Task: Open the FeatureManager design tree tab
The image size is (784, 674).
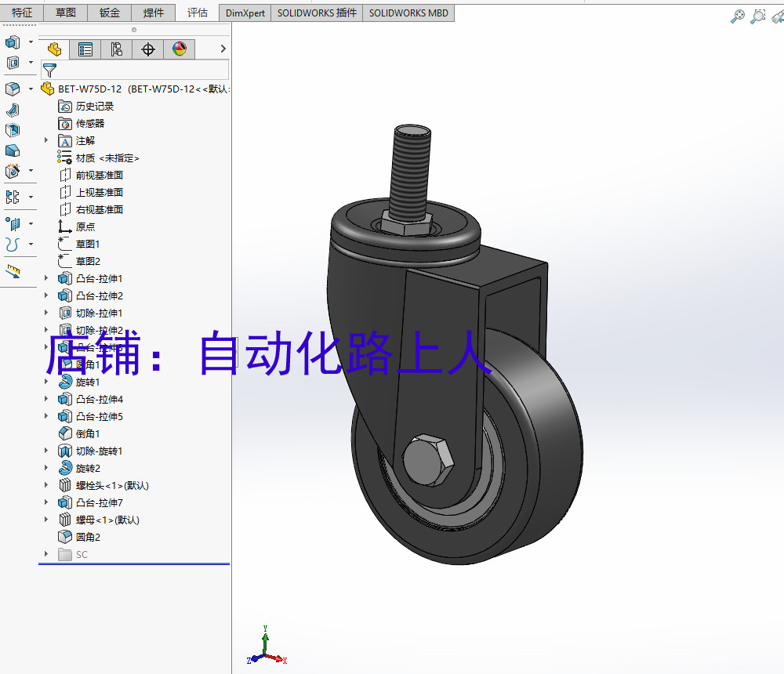Action: click(x=55, y=49)
